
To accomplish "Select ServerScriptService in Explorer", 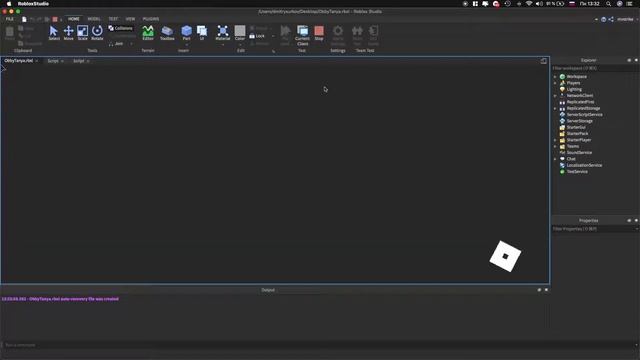I will tap(584, 115).
